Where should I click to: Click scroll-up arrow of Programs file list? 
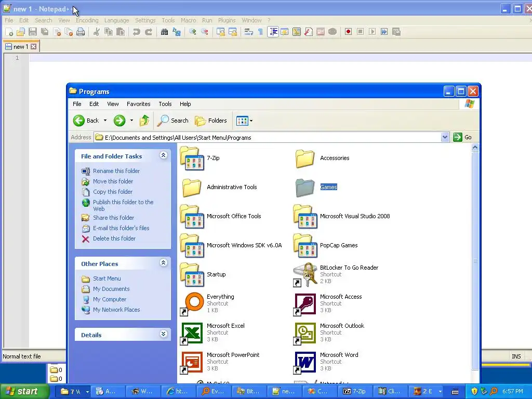[x=475, y=147]
